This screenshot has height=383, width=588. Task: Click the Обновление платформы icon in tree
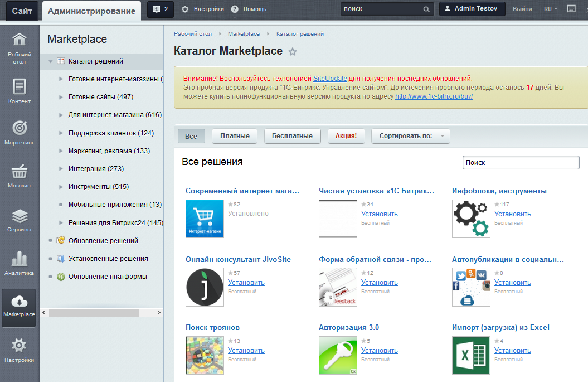pyautogui.click(x=61, y=277)
